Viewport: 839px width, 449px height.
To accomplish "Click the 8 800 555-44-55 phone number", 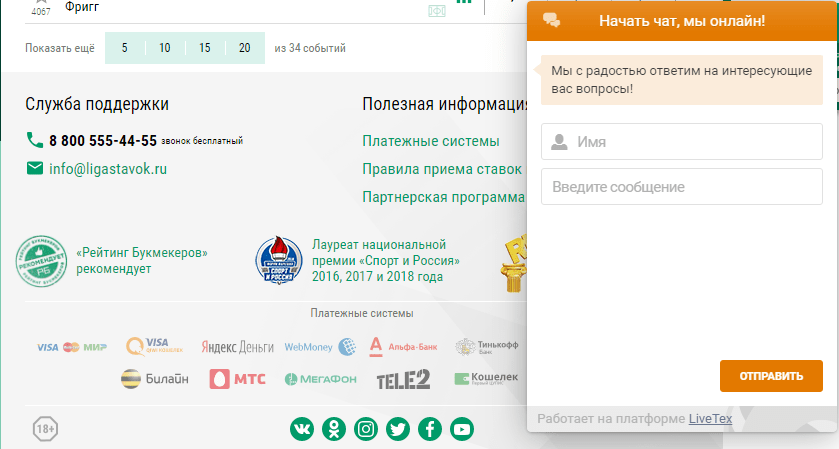I will point(103,141).
